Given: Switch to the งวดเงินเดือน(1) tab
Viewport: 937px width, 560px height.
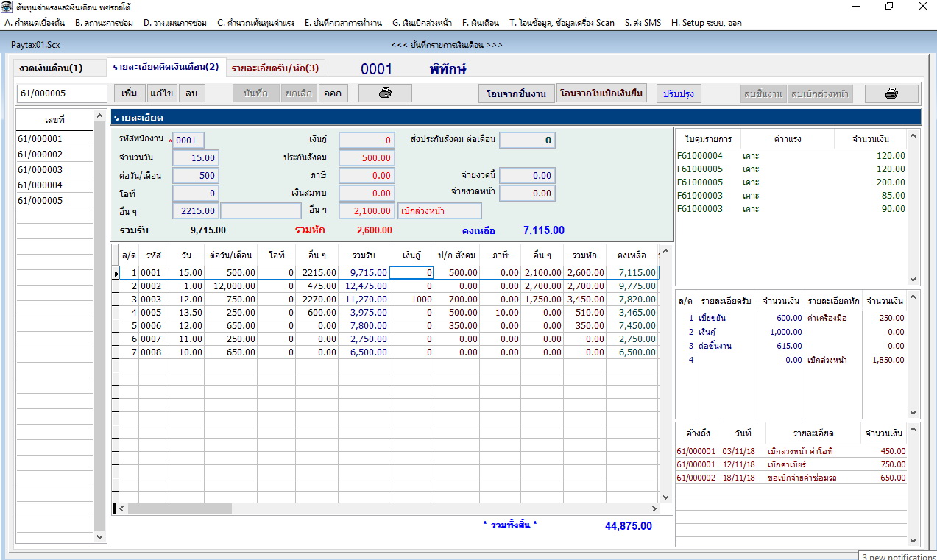Looking at the screenshot, I should [x=51, y=68].
